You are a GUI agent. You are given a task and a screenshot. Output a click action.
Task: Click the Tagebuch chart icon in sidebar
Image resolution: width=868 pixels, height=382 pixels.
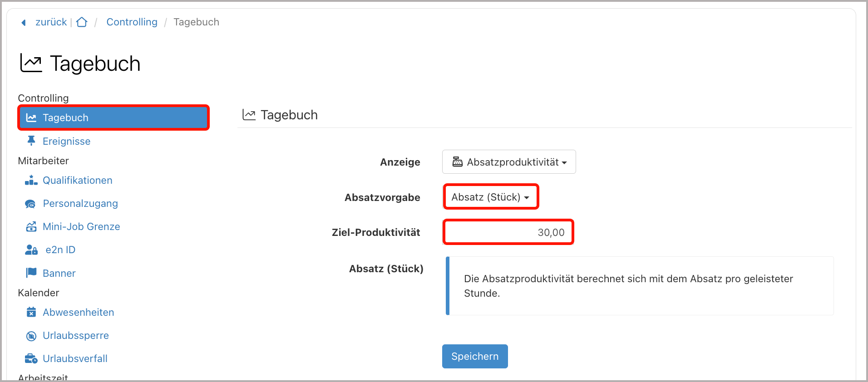coord(31,118)
